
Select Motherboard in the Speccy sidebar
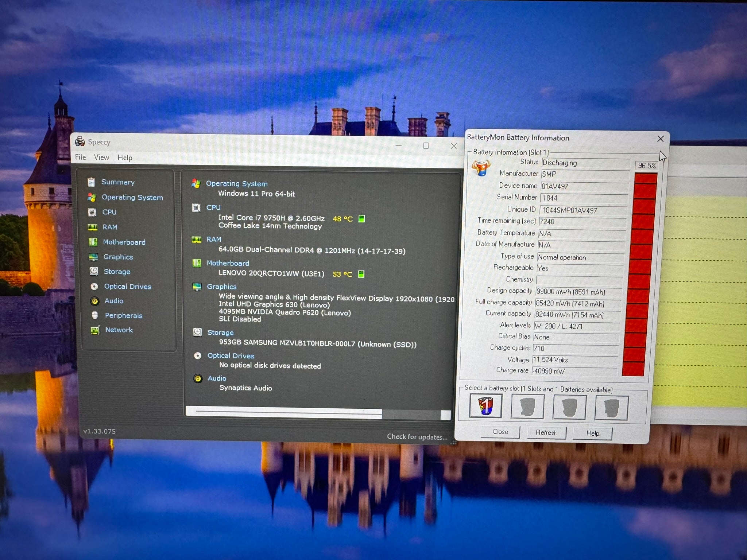click(124, 242)
